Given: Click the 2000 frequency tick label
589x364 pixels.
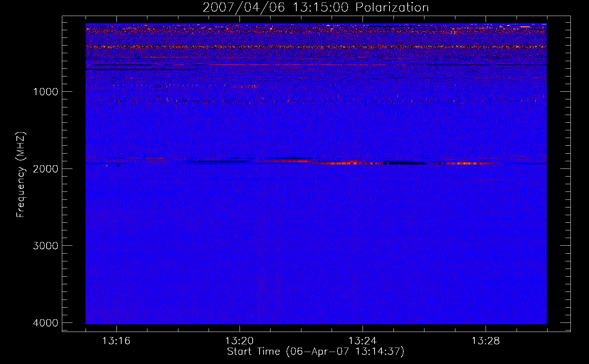Looking at the screenshot, I should tap(46, 169).
